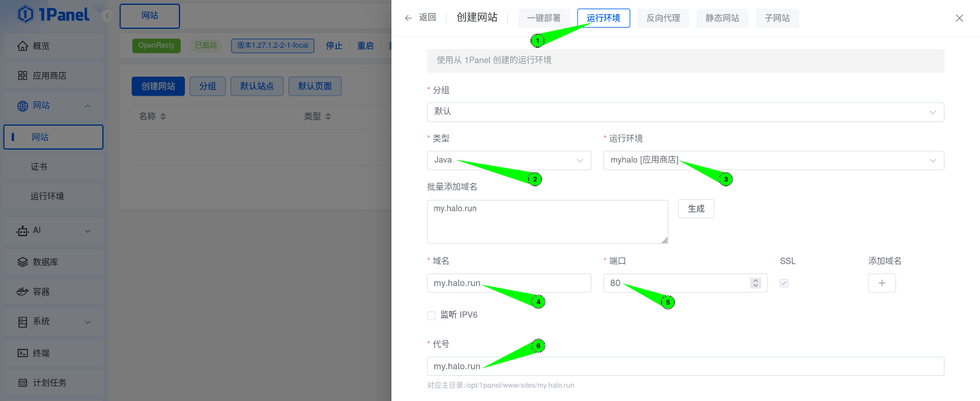Open the 类型 dropdown showing Java
Viewport: 980px width, 401px height.
coord(509,161)
